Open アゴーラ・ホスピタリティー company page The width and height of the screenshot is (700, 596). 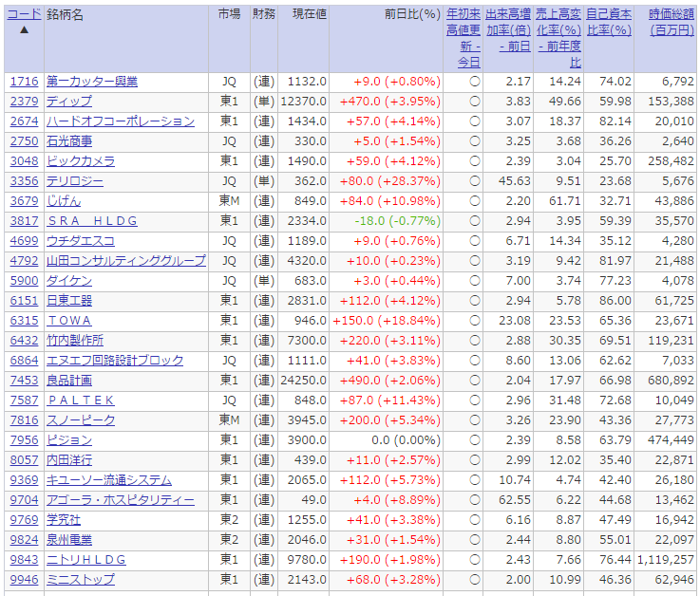pyautogui.click(x=121, y=499)
